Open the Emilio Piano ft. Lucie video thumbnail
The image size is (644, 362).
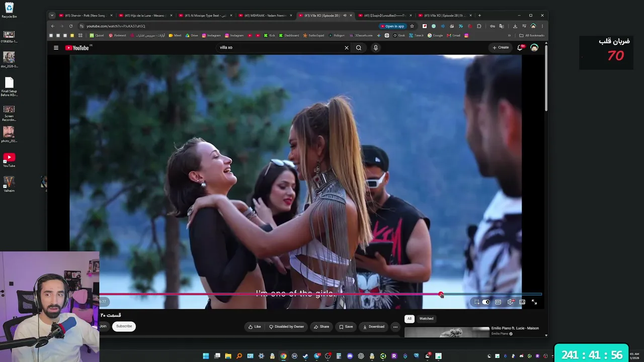point(447,331)
